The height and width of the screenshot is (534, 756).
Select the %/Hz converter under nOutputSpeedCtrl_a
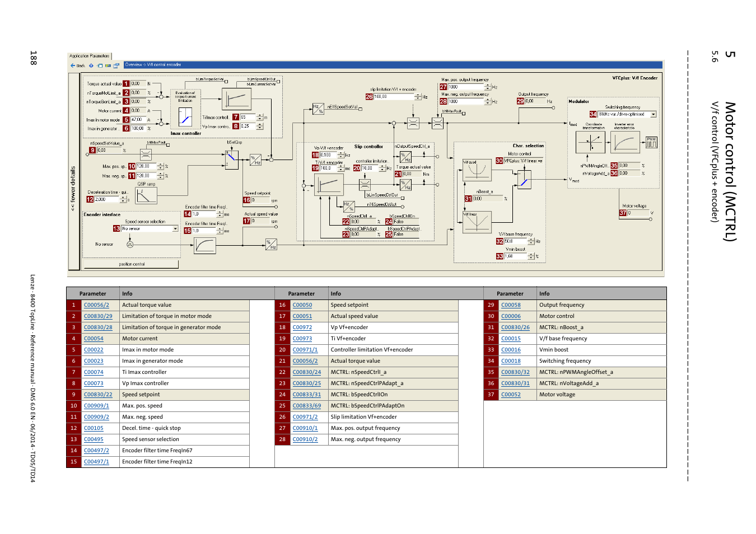tap(406, 157)
